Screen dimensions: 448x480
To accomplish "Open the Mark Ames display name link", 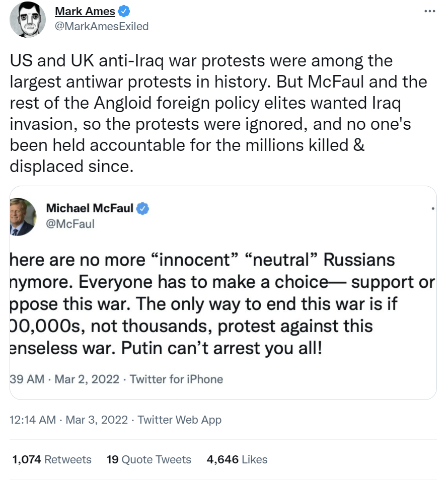I will click(x=85, y=12).
